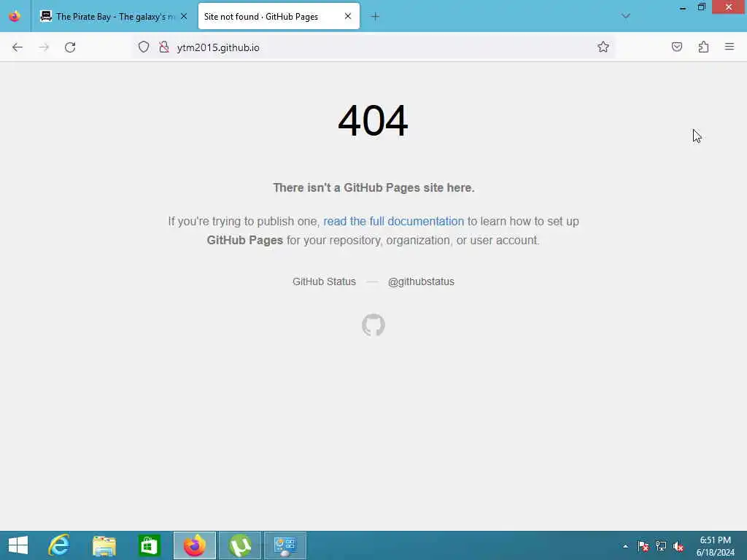Open File Explorer from taskbar

[x=104, y=545]
